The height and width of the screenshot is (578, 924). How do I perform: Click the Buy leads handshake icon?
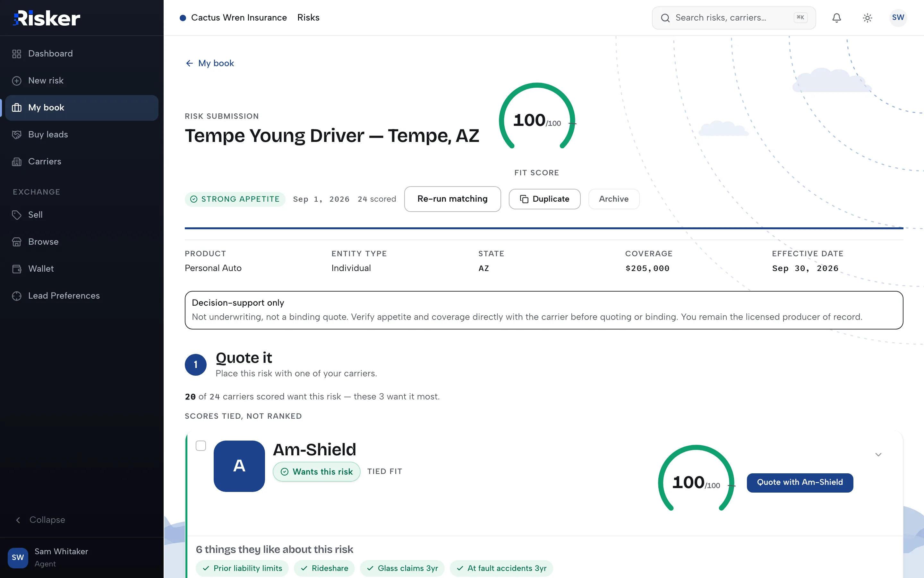16,135
